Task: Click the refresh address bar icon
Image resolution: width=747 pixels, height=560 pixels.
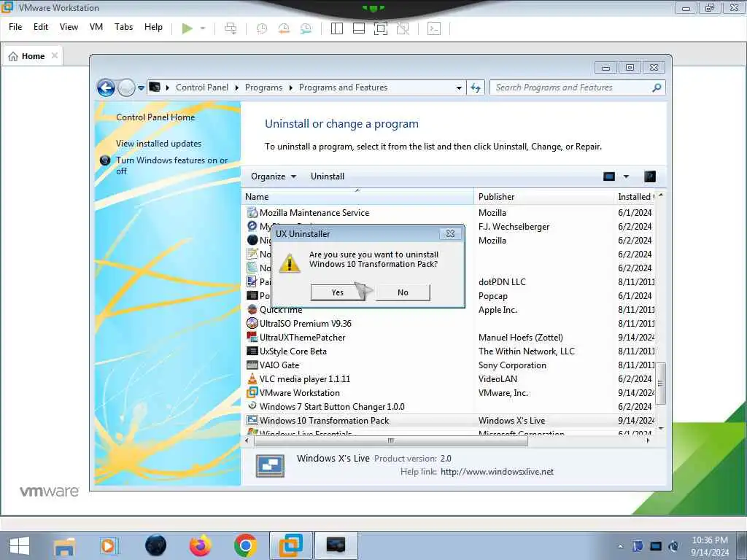Action: 476,87
